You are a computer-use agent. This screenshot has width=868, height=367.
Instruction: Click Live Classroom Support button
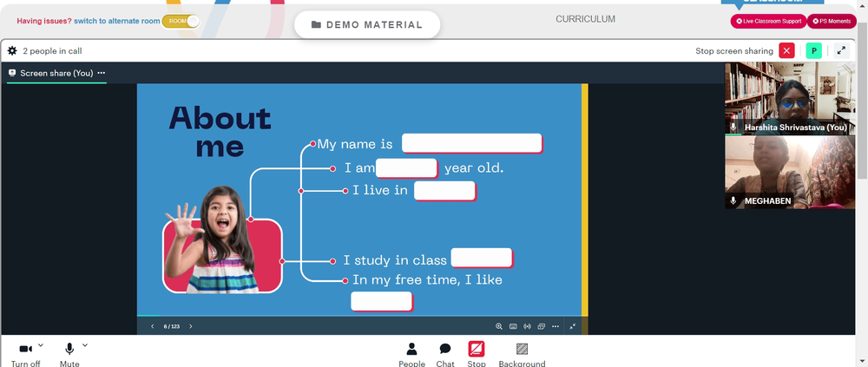[768, 21]
